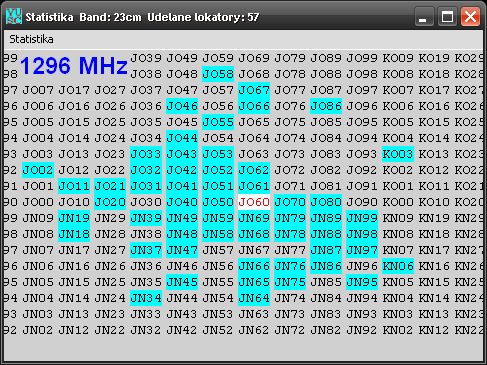Click locator cell JN57

[218, 250]
